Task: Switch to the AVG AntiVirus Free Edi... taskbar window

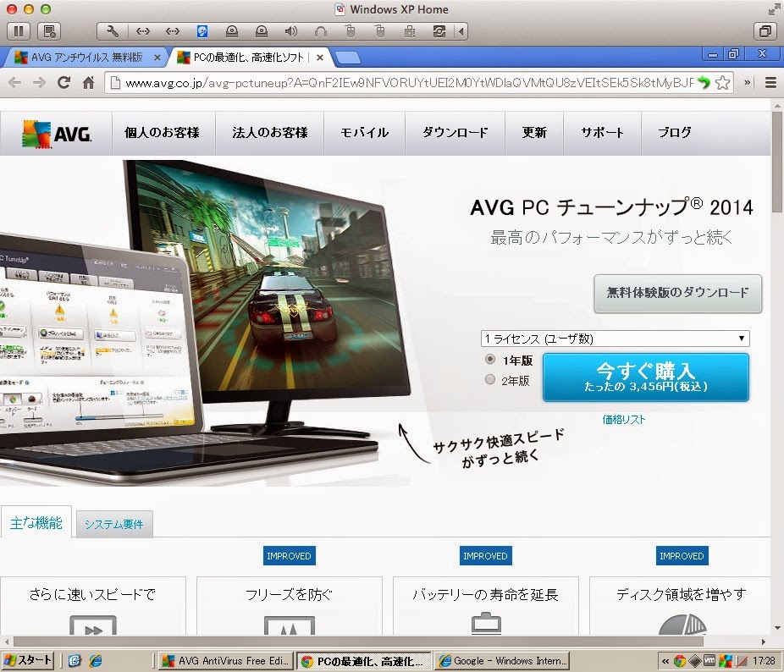Action: 226,661
